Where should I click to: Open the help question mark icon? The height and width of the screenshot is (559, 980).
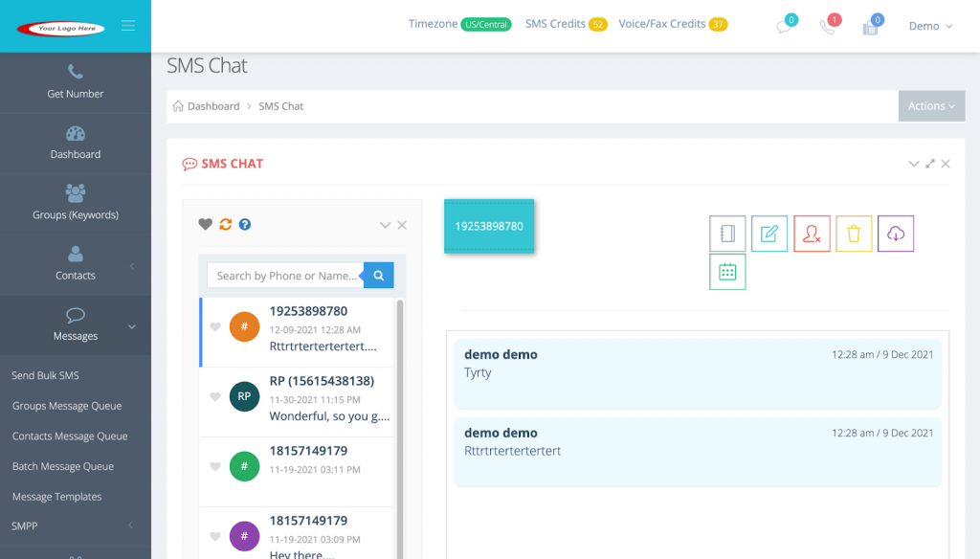coord(247,223)
